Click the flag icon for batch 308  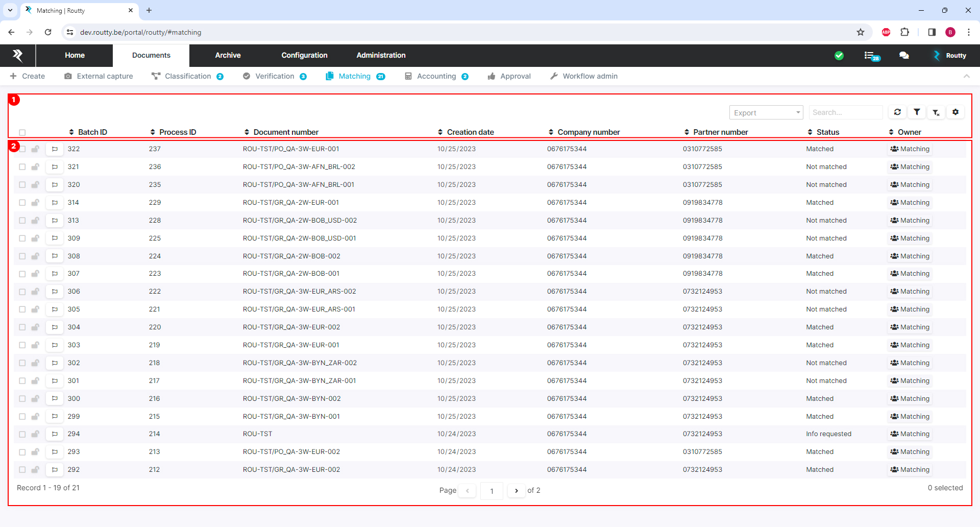click(55, 256)
